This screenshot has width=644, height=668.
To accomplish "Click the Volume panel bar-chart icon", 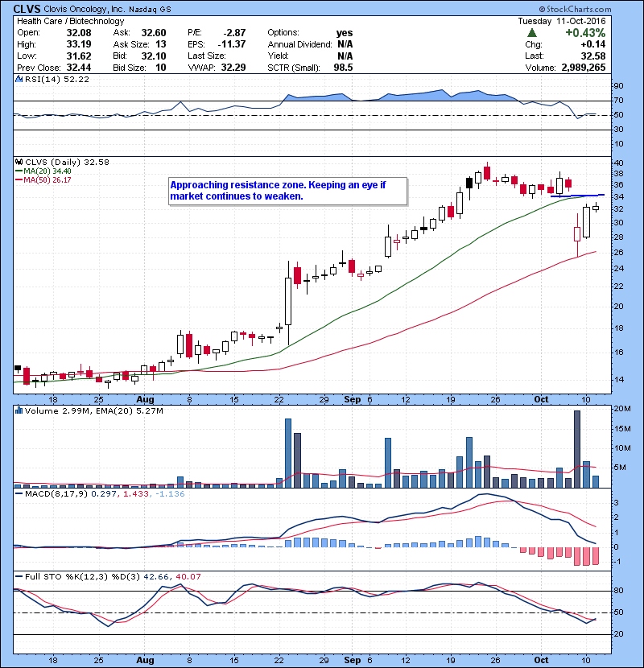I will (19, 410).
